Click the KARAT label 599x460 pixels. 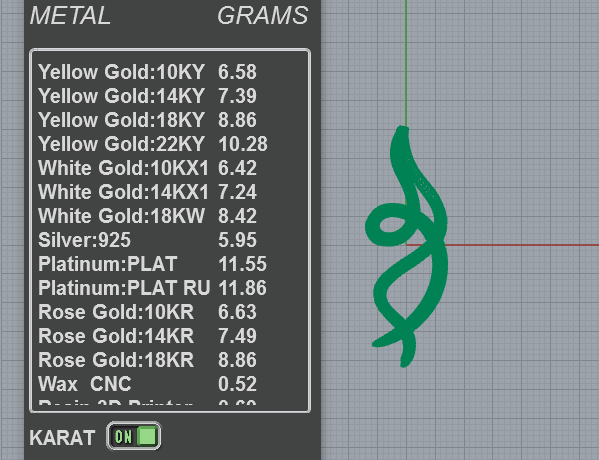(x=62, y=438)
